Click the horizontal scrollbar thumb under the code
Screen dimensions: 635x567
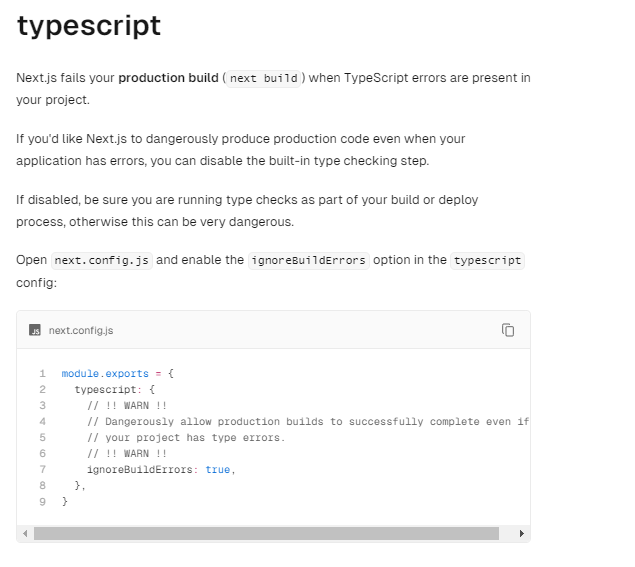point(266,533)
